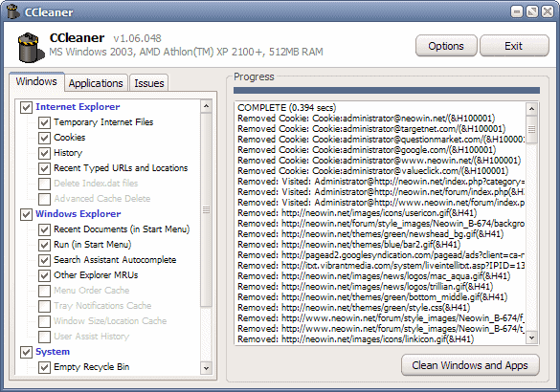
Task: Click Clean Windows and Apps button
Action: 470,365
